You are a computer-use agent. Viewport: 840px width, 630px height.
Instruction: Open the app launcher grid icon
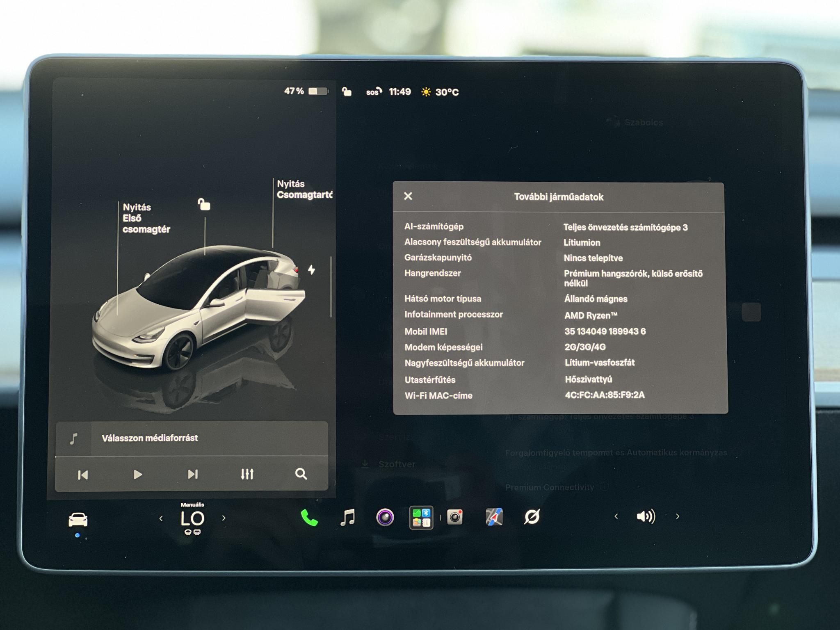pos(421,517)
